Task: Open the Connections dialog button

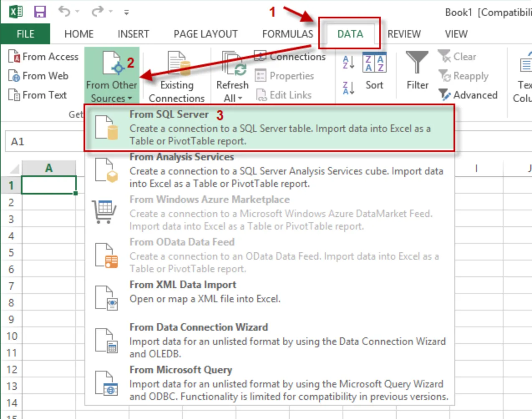Action: 290,56
